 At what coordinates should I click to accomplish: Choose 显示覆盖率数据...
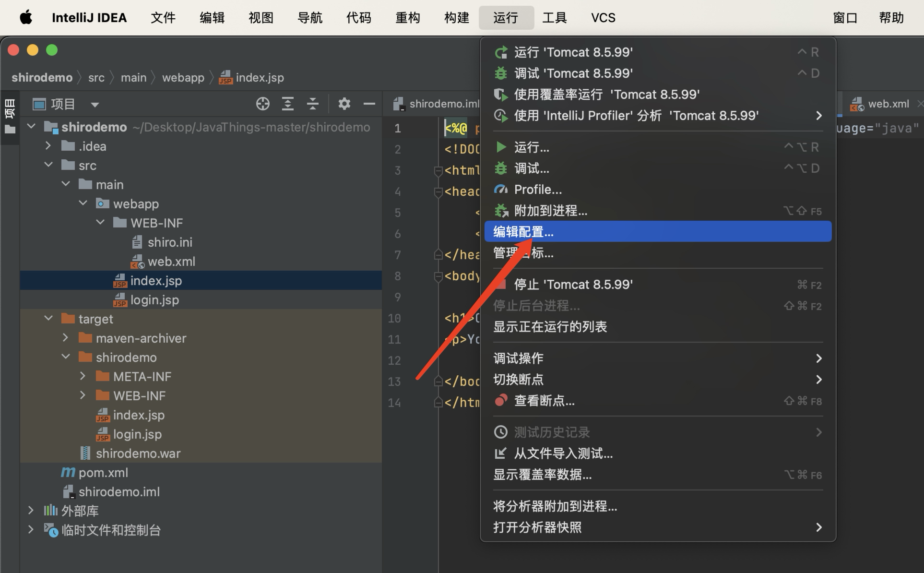658,475
